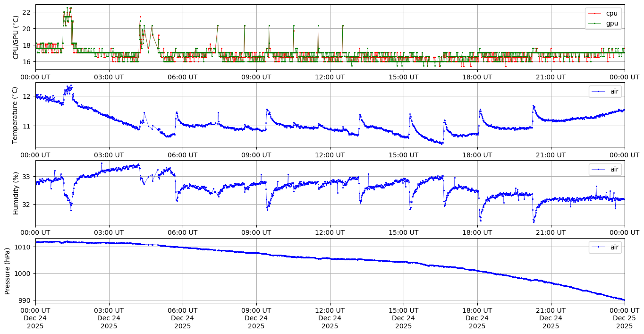Screen dimensions: 644x334
Task: Click the Humidity (%) y-axis label
Action: (x=16, y=193)
